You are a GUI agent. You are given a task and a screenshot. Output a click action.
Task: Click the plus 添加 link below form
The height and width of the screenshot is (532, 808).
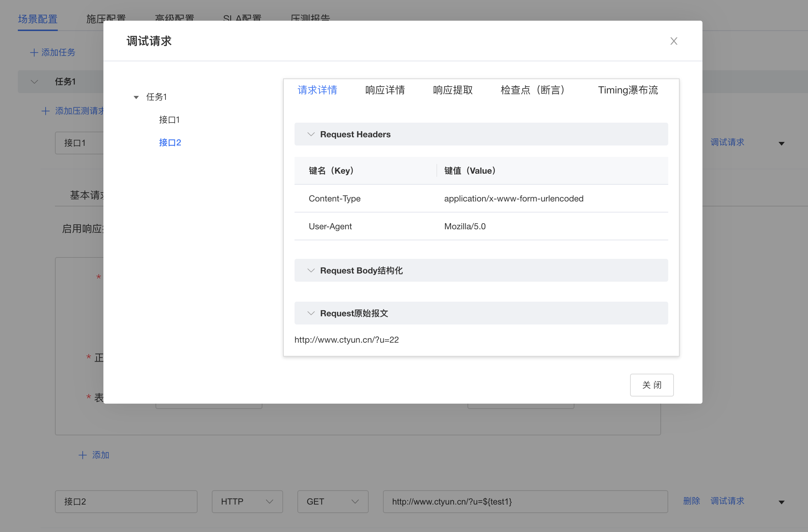click(94, 455)
